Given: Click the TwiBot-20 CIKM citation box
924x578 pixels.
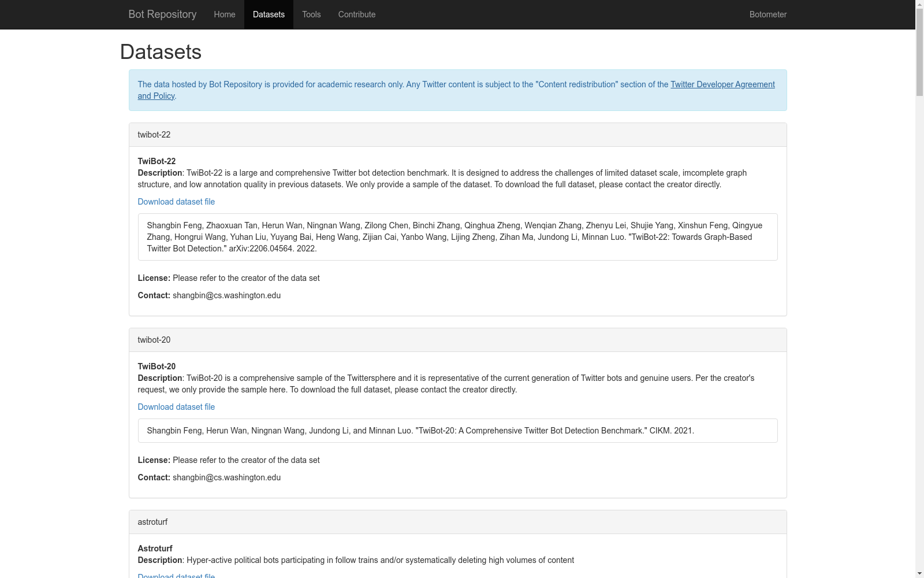Looking at the screenshot, I should (457, 431).
